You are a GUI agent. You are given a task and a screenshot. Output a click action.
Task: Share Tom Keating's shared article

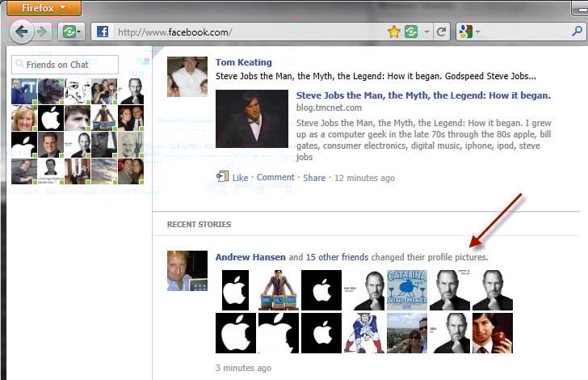pyautogui.click(x=314, y=178)
